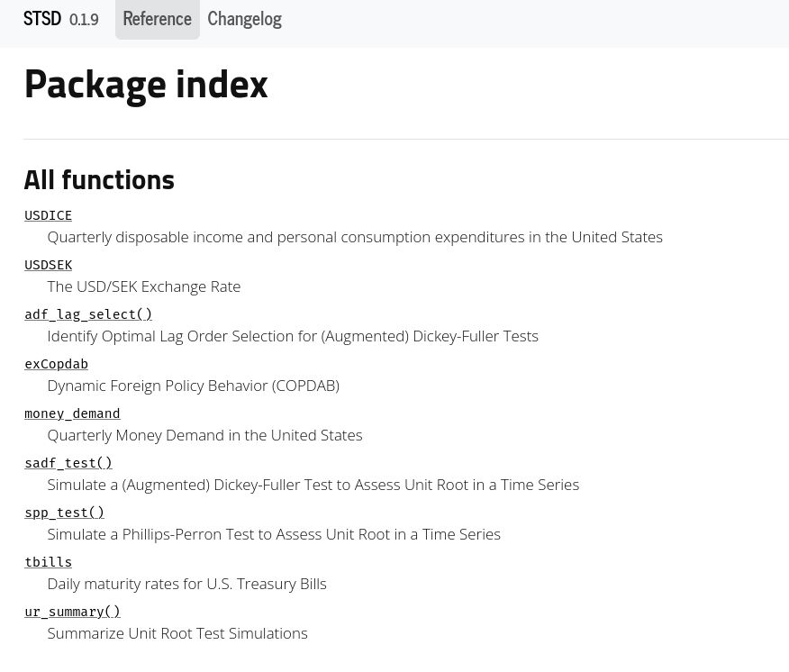This screenshot has height=672, width=789.
Task: Click the Package index heading
Action: coord(146,84)
